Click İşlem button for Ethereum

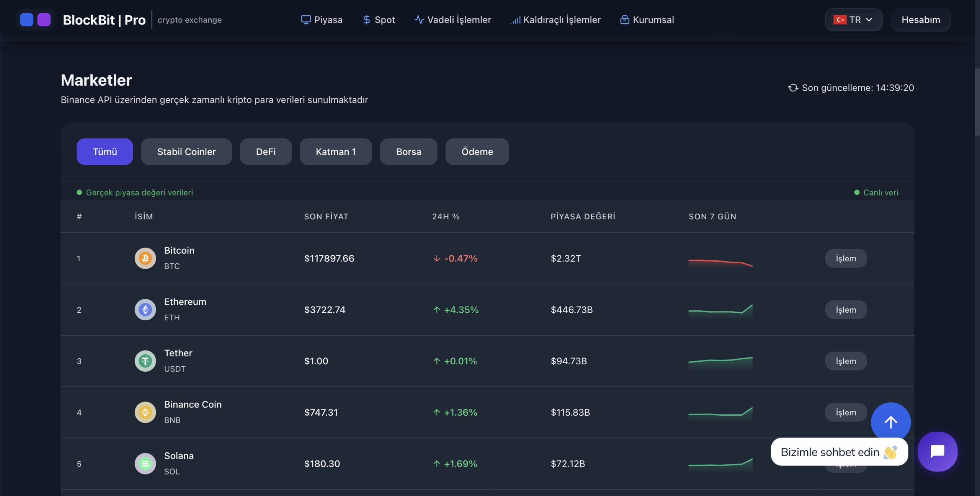pos(846,310)
